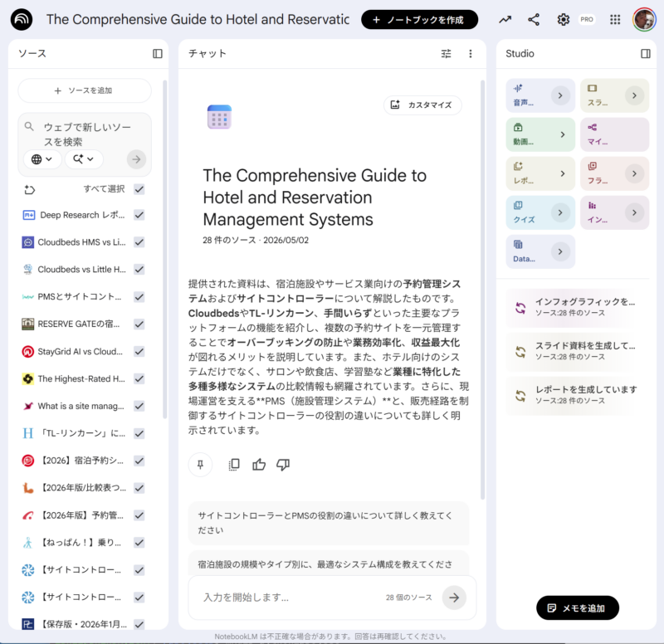The width and height of the screenshot is (664, 644).
Task: Open chat more options menu
Action: point(470,53)
